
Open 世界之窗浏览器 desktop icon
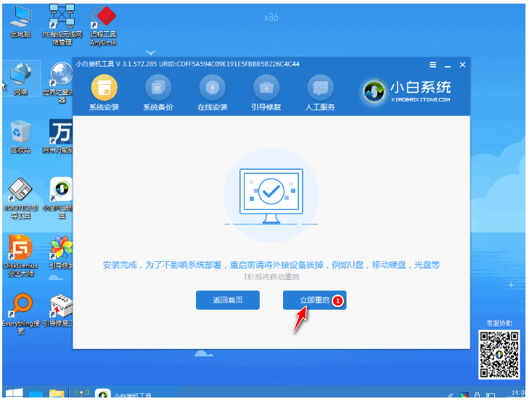[x=58, y=83]
